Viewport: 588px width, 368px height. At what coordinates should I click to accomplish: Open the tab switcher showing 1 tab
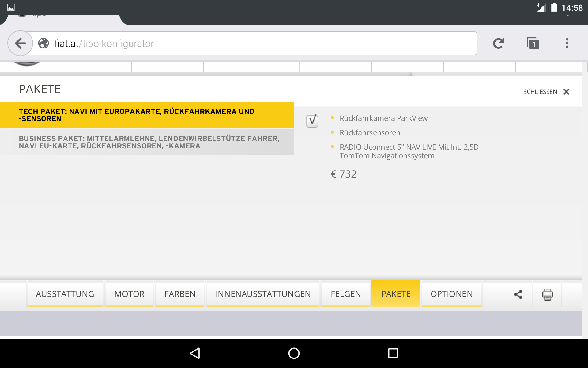pos(533,44)
